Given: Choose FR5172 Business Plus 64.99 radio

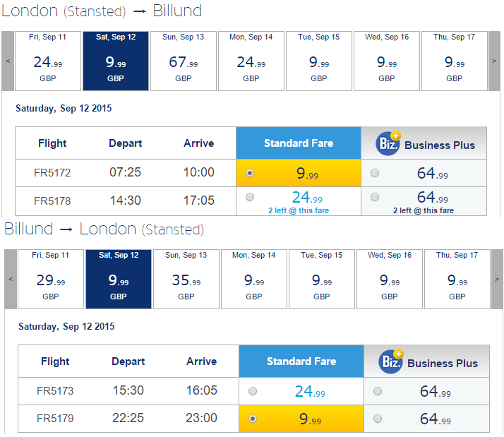Looking at the screenshot, I should [375, 173].
